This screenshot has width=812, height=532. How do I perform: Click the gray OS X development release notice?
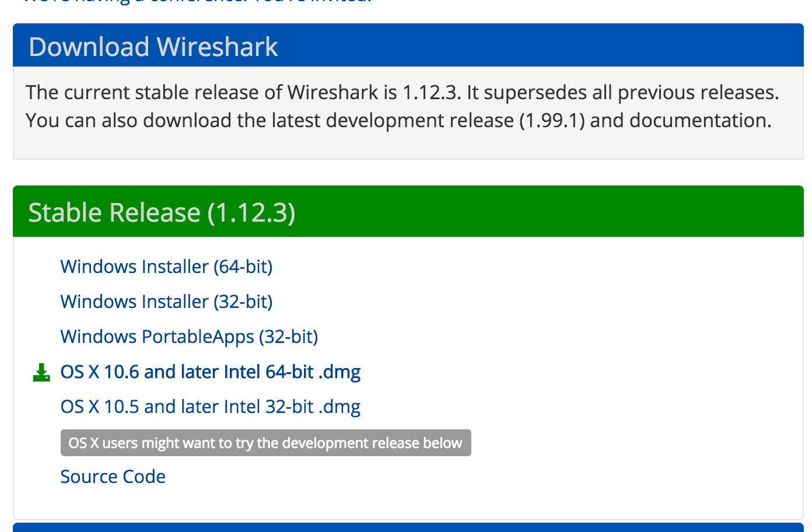tap(265, 443)
